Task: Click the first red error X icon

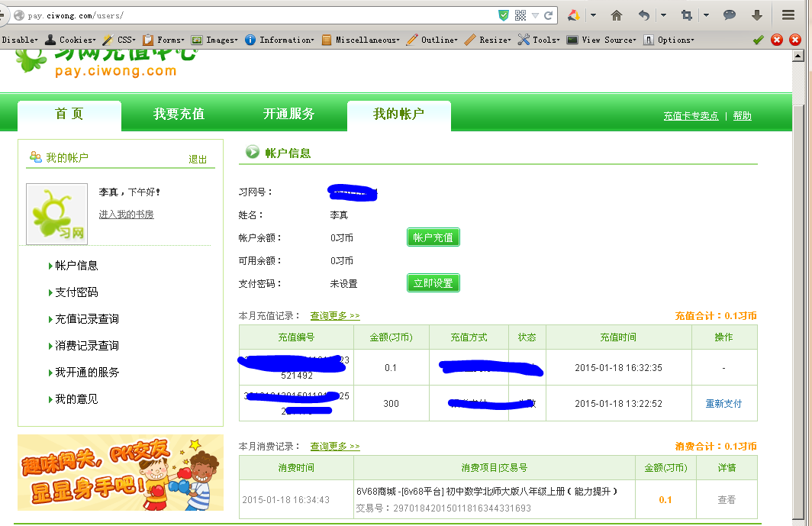Action: click(x=777, y=40)
